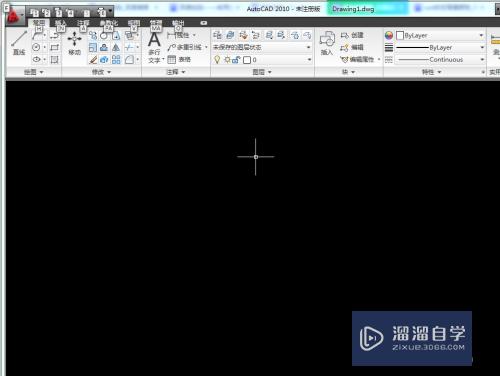Select the hatch tool in 绘图 panel

(x=55, y=59)
